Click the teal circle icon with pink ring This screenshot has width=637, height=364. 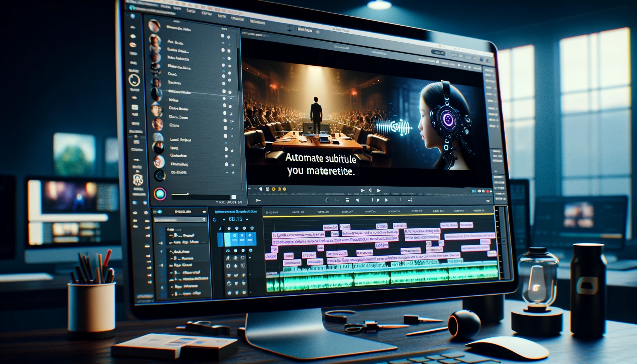160,194
